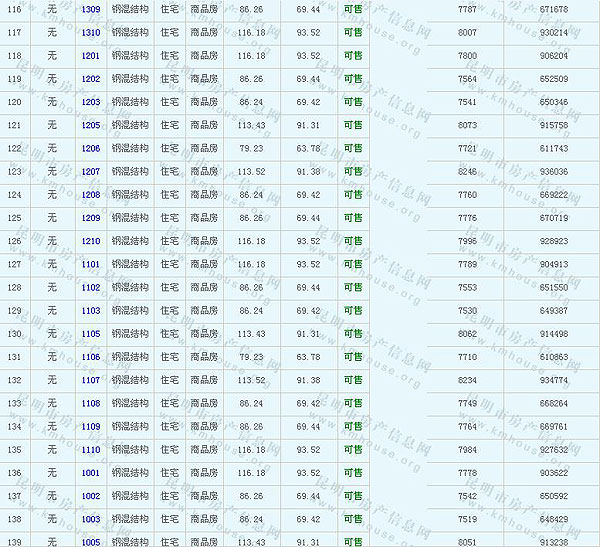Open room 1309 link
The width and height of the screenshot is (600, 547).
pyautogui.click(x=91, y=8)
